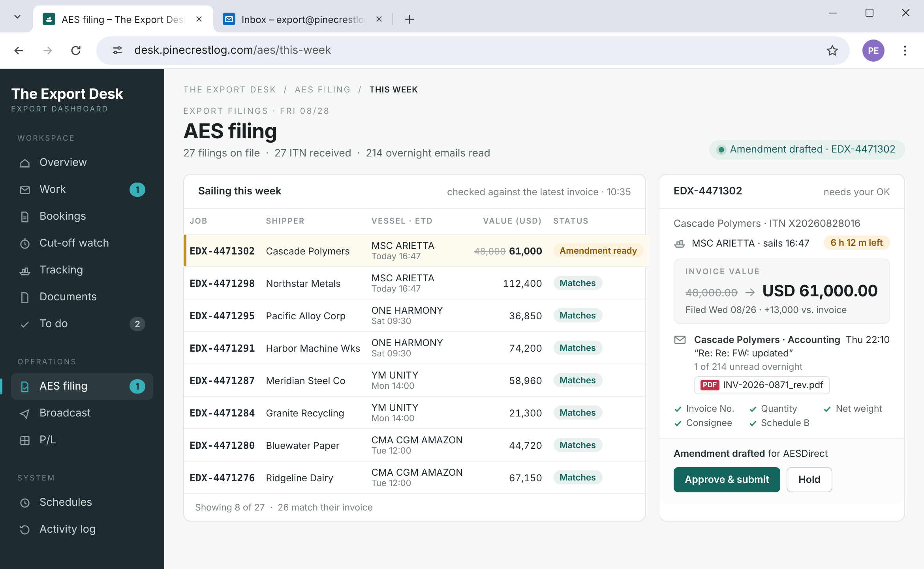Approve and submit the amendment
The image size is (924, 569).
727,479
